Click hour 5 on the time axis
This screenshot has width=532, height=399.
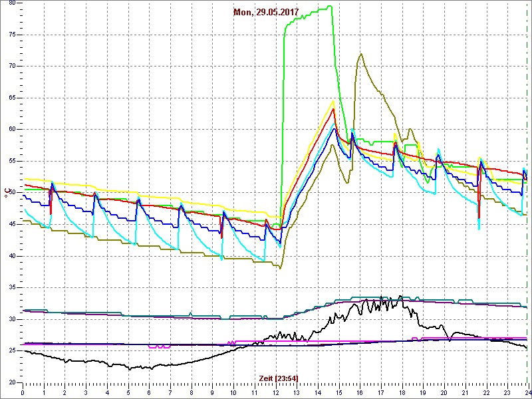coord(128,393)
